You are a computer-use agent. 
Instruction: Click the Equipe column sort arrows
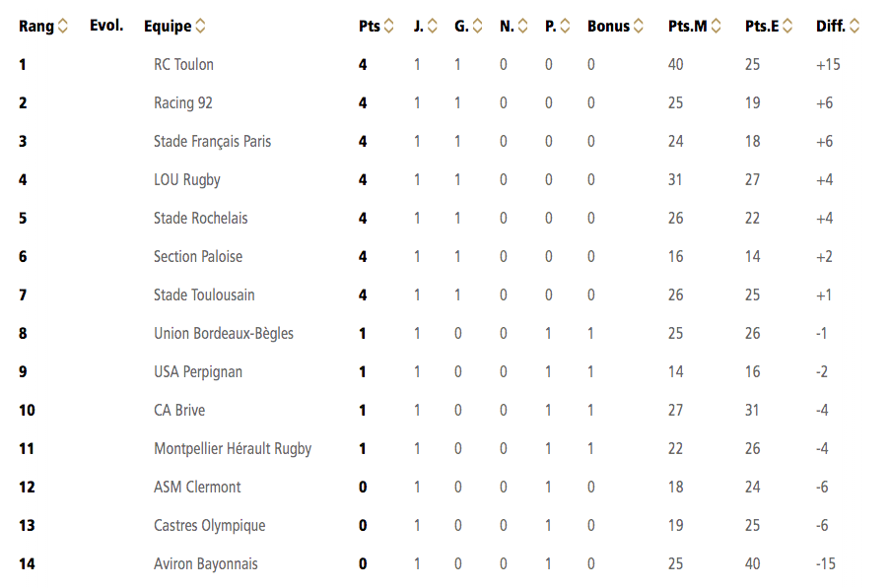tap(200, 26)
